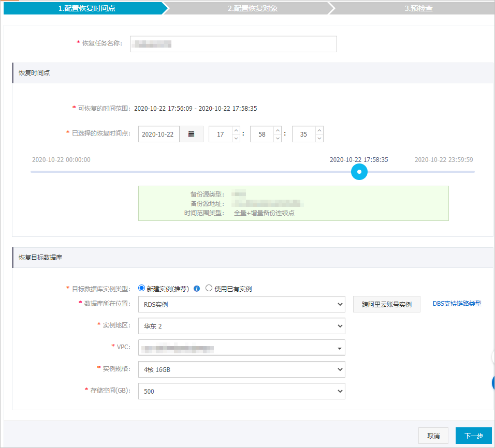Screen dimensions: 495x448
Task: Increase the hour value with up arrow
Action: point(236,130)
